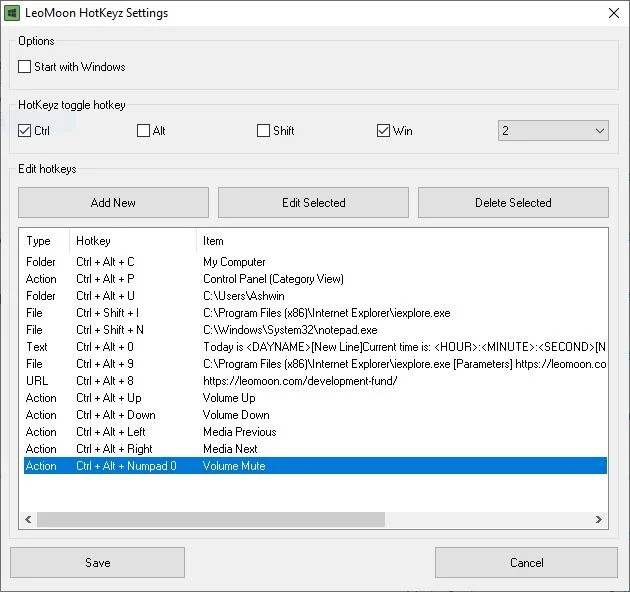The width and height of the screenshot is (630, 592).
Task: Cancel the settings changes
Action: (x=526, y=562)
